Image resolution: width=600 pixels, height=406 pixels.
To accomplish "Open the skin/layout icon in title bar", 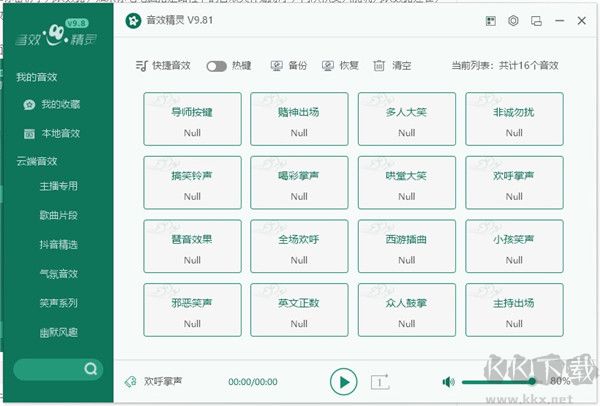I will point(491,21).
